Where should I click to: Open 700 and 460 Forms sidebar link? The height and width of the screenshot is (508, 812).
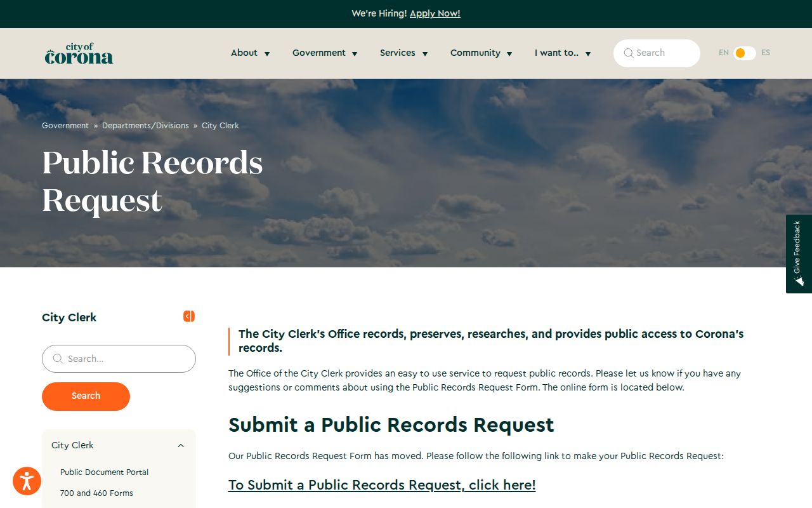tap(96, 493)
